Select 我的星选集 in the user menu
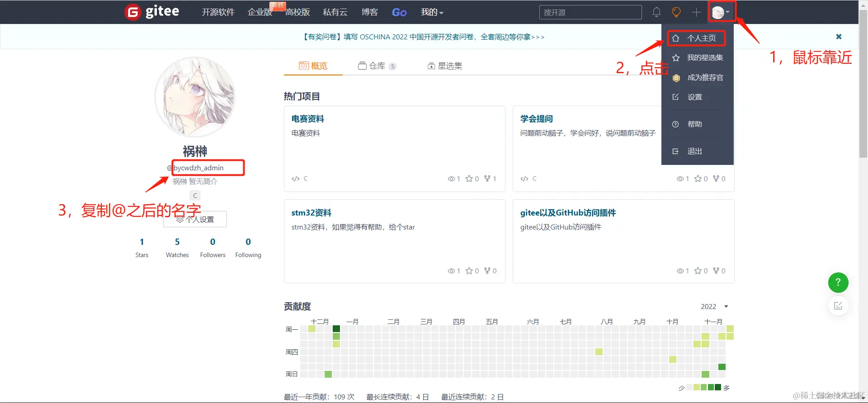868x403 pixels. click(698, 58)
